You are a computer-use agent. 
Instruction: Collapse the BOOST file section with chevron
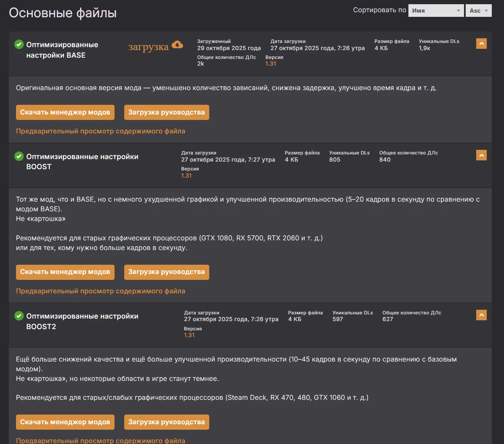(x=481, y=155)
